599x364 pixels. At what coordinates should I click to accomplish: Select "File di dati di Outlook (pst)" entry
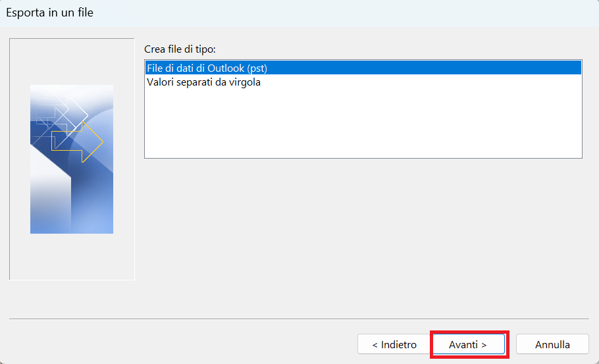(x=363, y=68)
